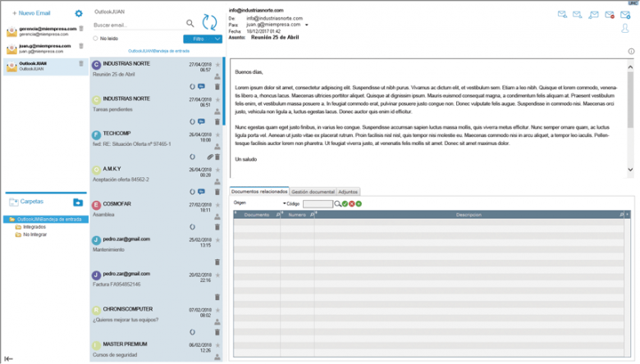
Task: Toggle the star on the COSMOFAR email
Action: 217,203
